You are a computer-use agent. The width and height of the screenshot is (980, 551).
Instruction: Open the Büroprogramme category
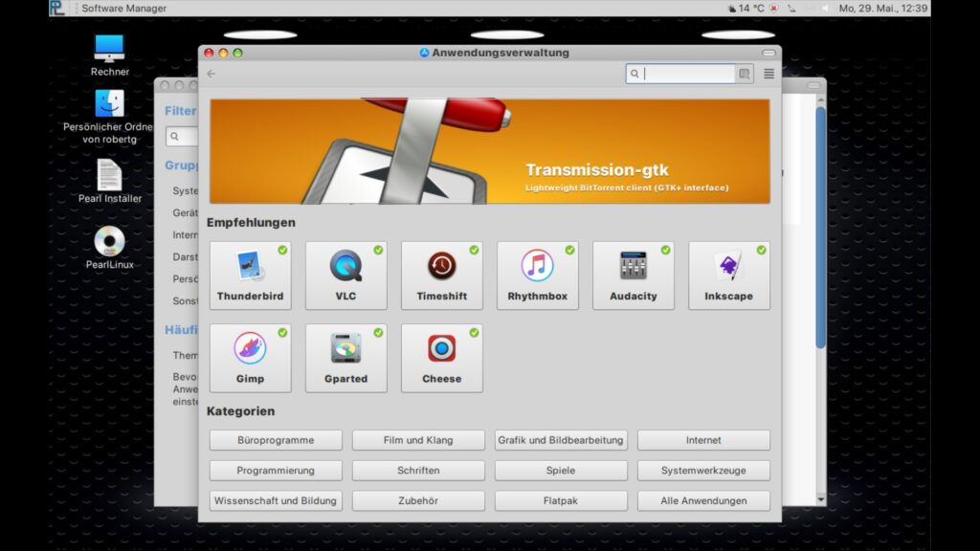click(x=276, y=440)
